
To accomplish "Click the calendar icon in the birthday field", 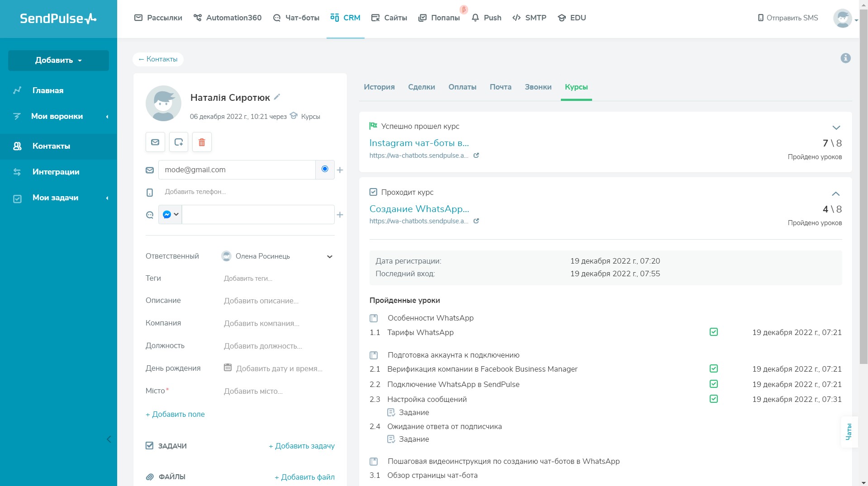I will pyautogui.click(x=228, y=368).
